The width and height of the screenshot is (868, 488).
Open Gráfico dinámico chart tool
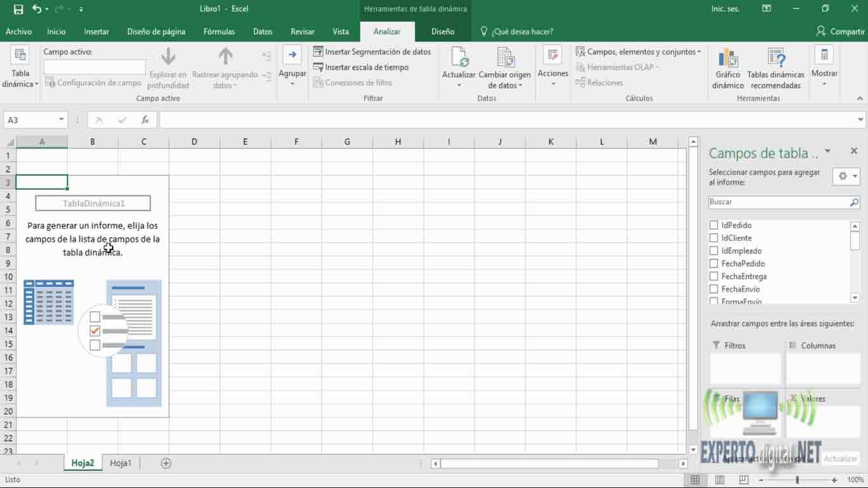(x=728, y=58)
